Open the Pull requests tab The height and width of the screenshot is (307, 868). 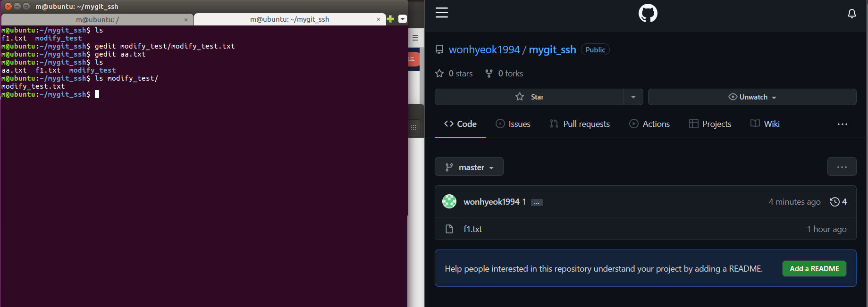580,124
